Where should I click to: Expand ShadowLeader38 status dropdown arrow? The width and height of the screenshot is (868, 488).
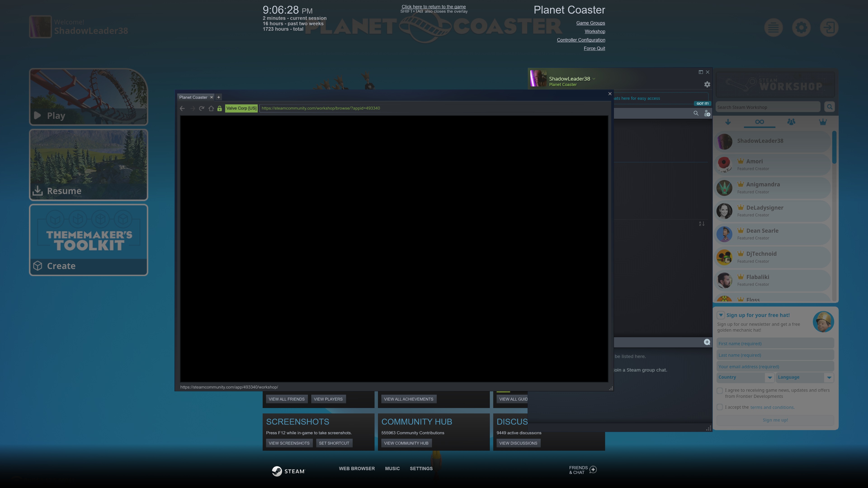pos(594,79)
